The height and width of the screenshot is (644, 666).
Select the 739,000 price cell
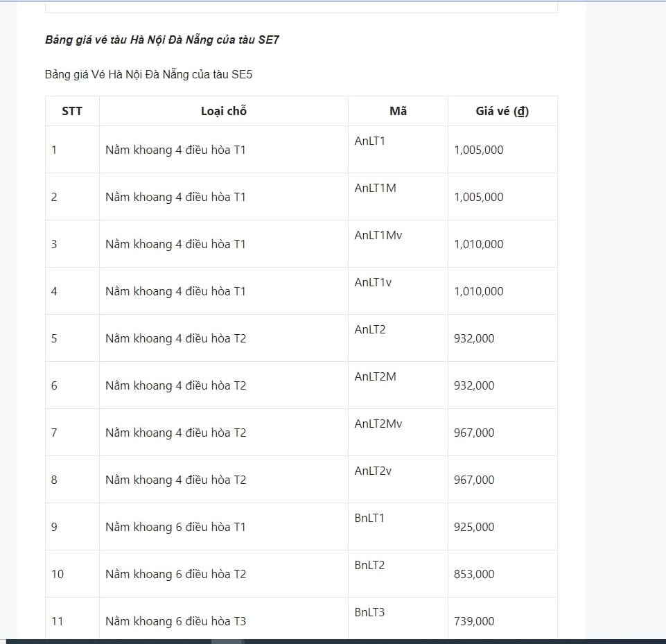click(474, 621)
